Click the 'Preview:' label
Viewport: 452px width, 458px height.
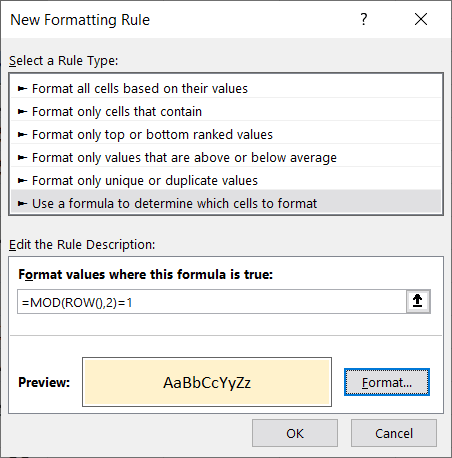(44, 382)
